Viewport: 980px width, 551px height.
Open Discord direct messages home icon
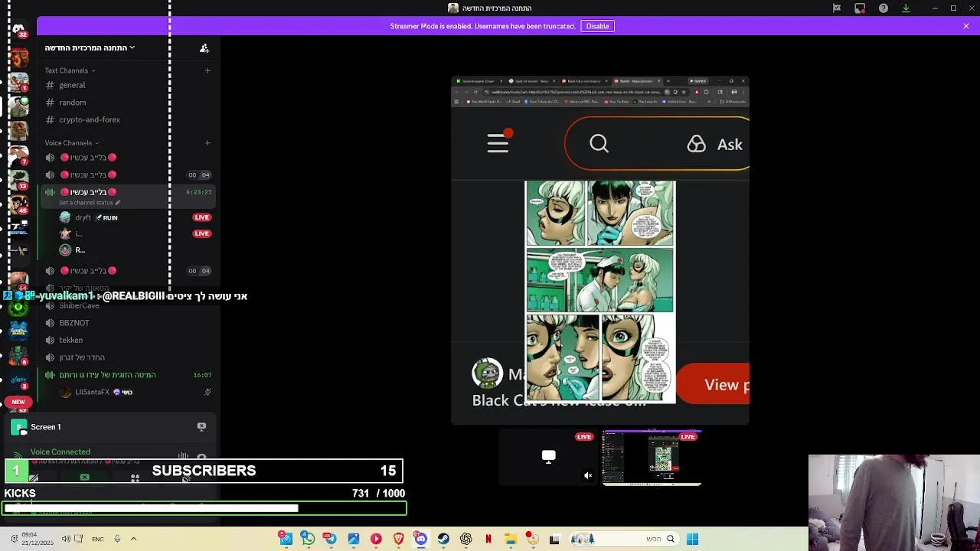18,29
